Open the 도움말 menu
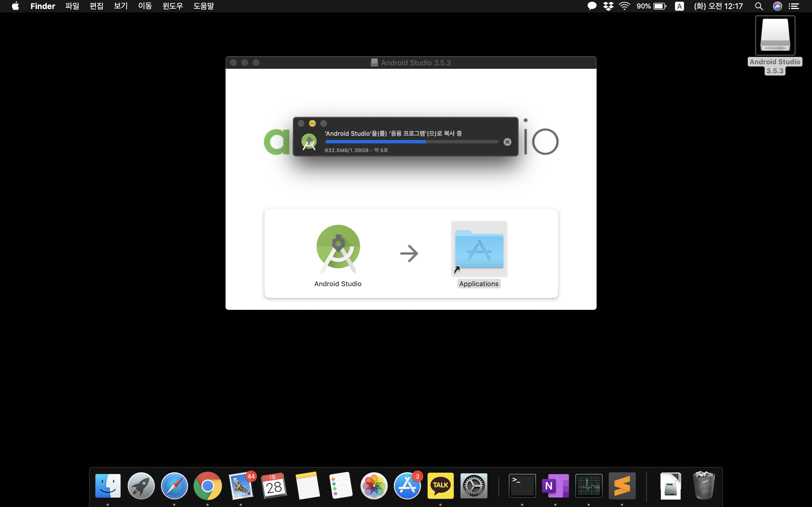Screen dimensions: 812x507 (x=203, y=6)
